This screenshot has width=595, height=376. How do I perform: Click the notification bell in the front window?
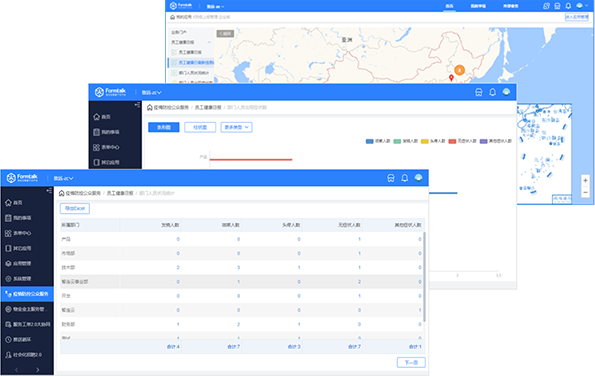click(405, 178)
